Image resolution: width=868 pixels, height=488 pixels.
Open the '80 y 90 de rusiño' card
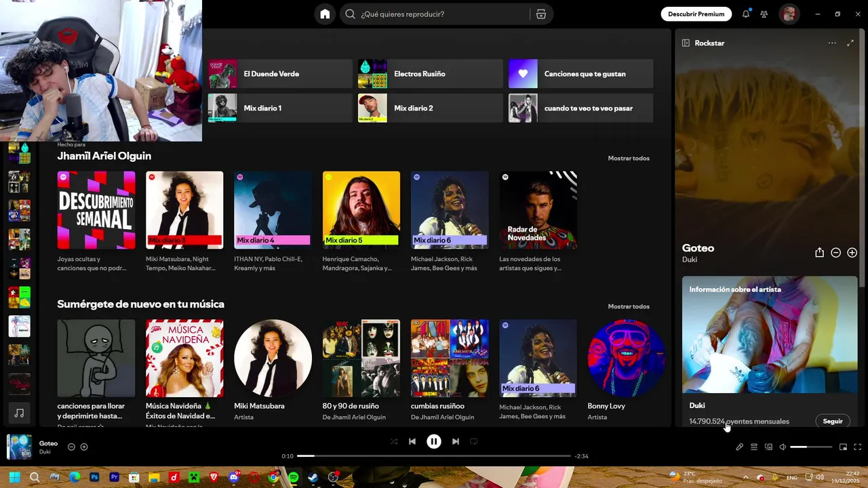click(361, 371)
